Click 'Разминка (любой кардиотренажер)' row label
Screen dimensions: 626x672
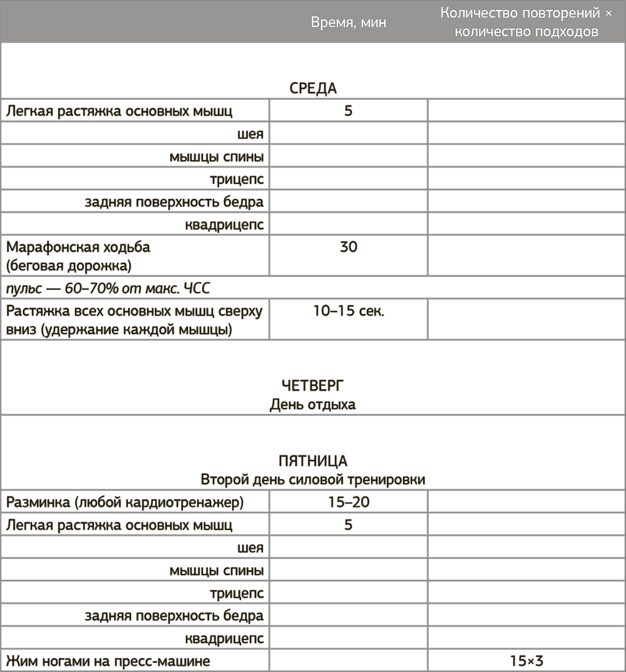[x=125, y=502]
